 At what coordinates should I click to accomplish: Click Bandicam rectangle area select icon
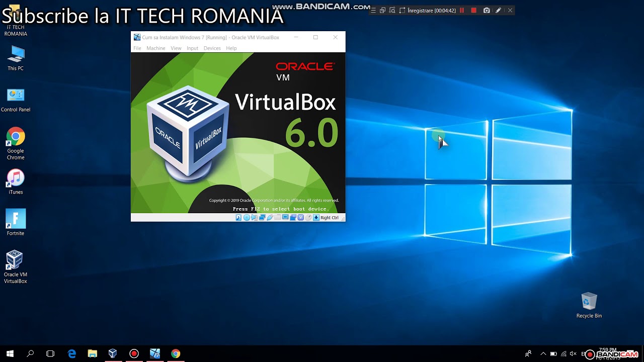401,11
